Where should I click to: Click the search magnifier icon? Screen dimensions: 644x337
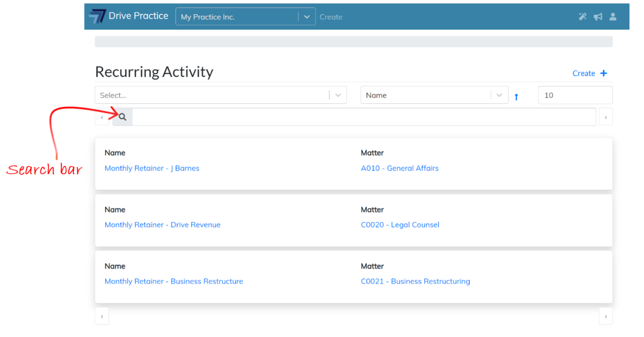tap(122, 117)
